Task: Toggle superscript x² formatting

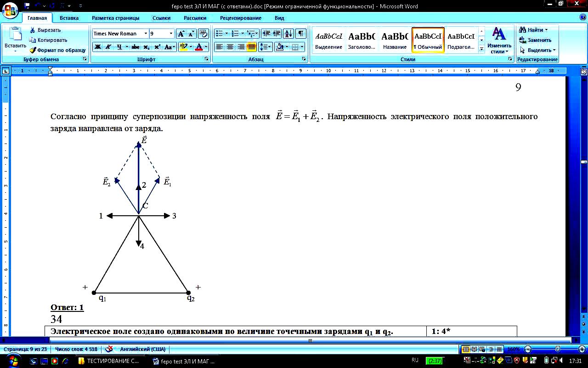Action: (x=157, y=47)
